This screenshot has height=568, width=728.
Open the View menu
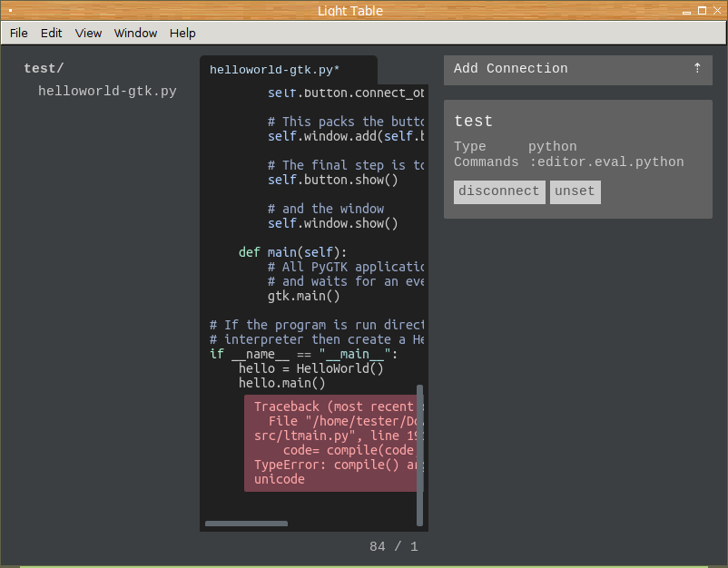tap(88, 34)
